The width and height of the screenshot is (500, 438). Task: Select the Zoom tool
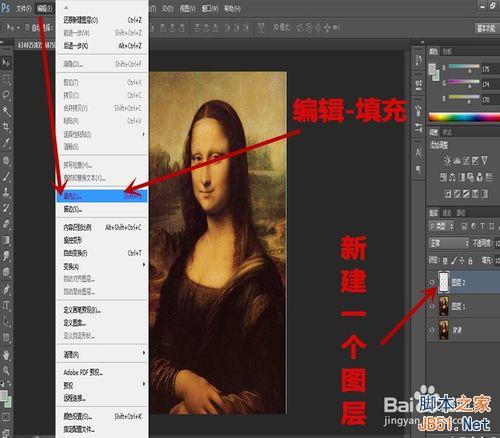click(x=6, y=370)
